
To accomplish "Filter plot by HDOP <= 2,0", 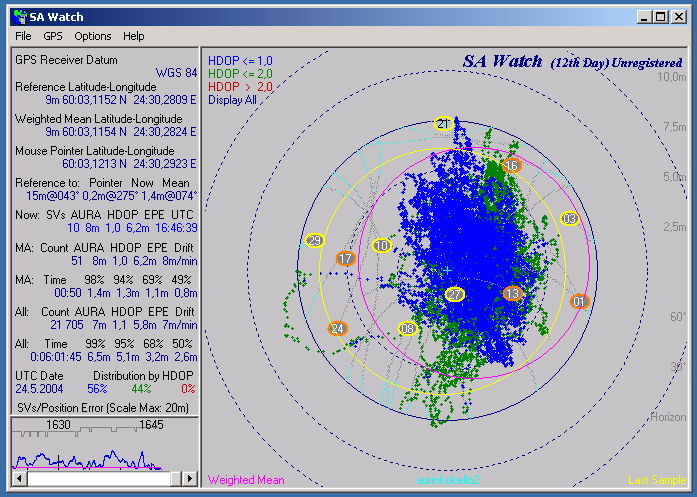I will point(240,74).
